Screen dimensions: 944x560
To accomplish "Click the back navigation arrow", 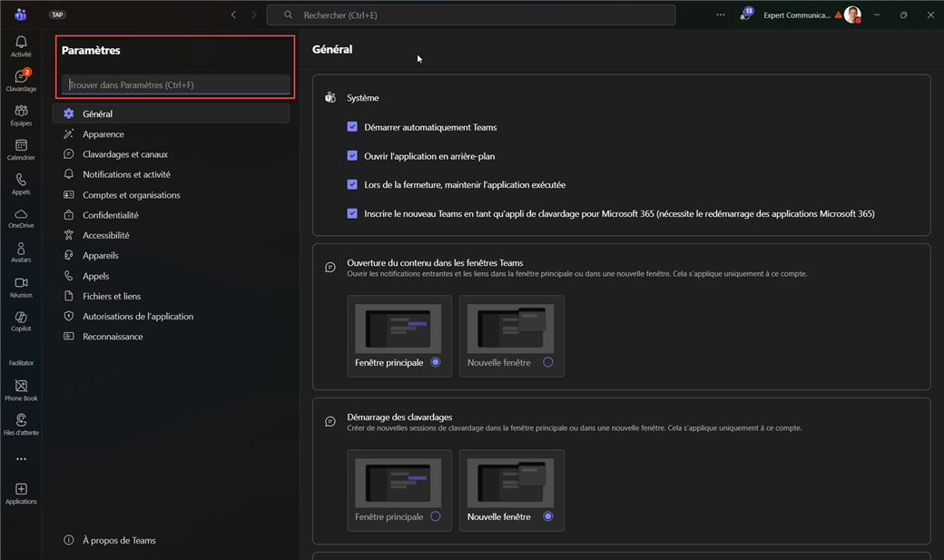I will point(234,15).
